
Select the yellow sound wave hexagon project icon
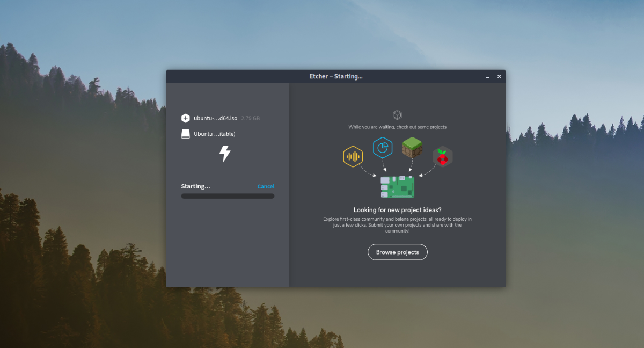pos(353,157)
